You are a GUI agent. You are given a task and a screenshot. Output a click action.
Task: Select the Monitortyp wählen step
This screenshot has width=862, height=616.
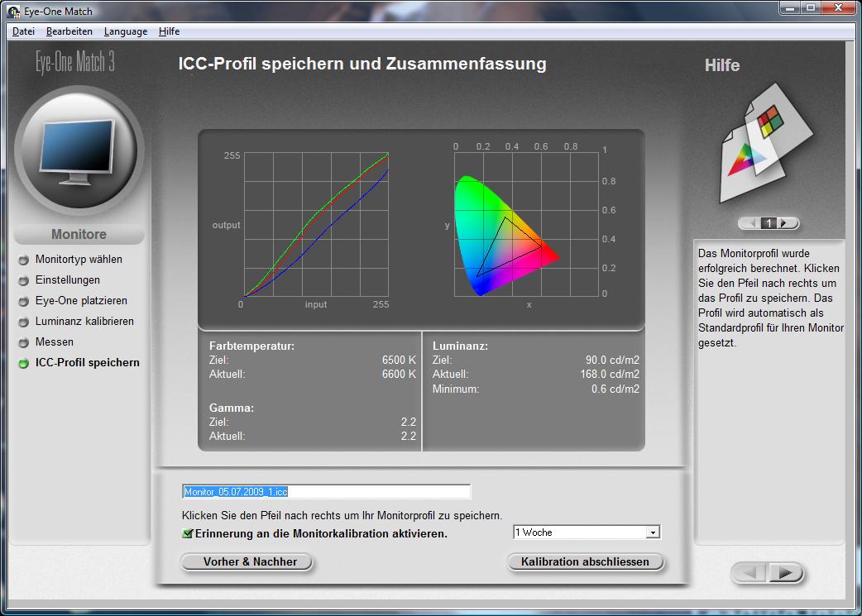(x=79, y=260)
